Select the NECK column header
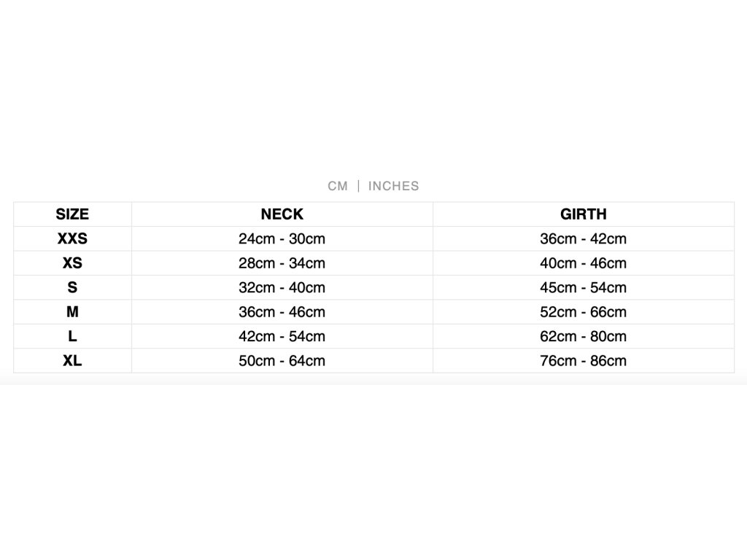 [x=282, y=214]
